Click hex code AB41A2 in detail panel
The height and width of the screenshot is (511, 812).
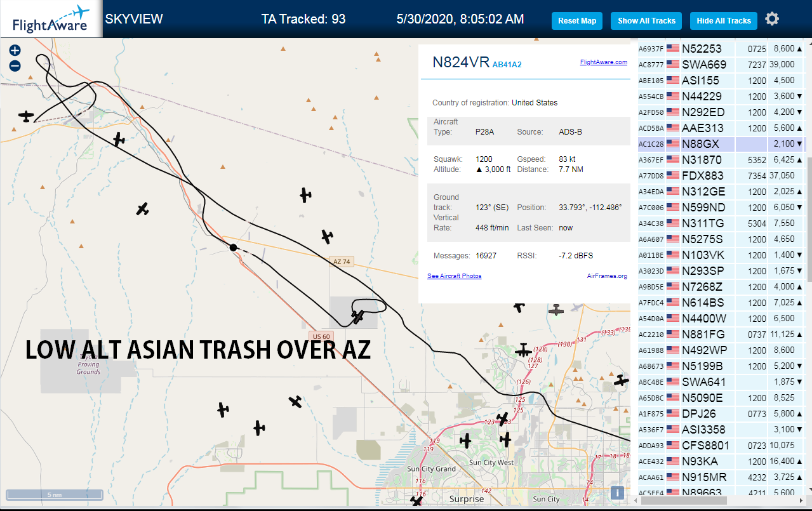[507, 64]
